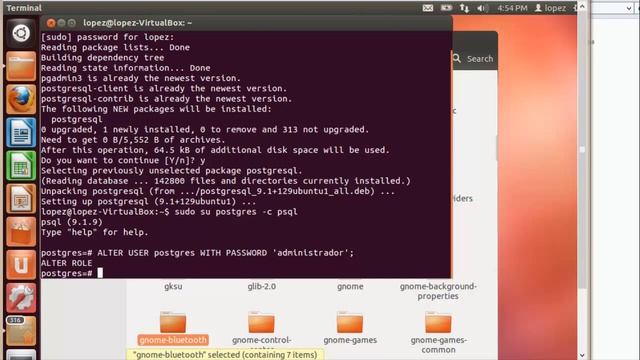
Task: Click the 'sudo su postgres -c psql' line
Action: (x=169, y=212)
